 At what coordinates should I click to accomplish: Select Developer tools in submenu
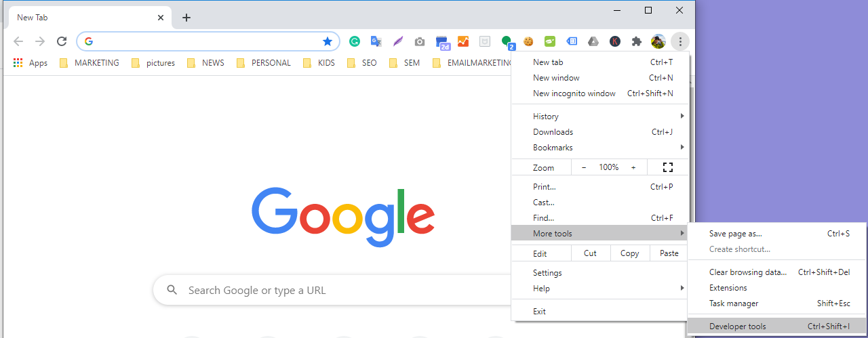[776, 326]
